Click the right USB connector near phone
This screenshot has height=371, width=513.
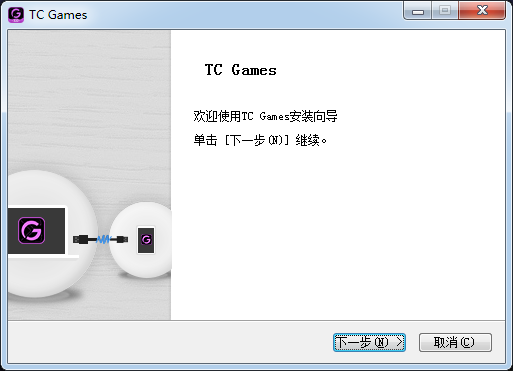tap(122, 239)
